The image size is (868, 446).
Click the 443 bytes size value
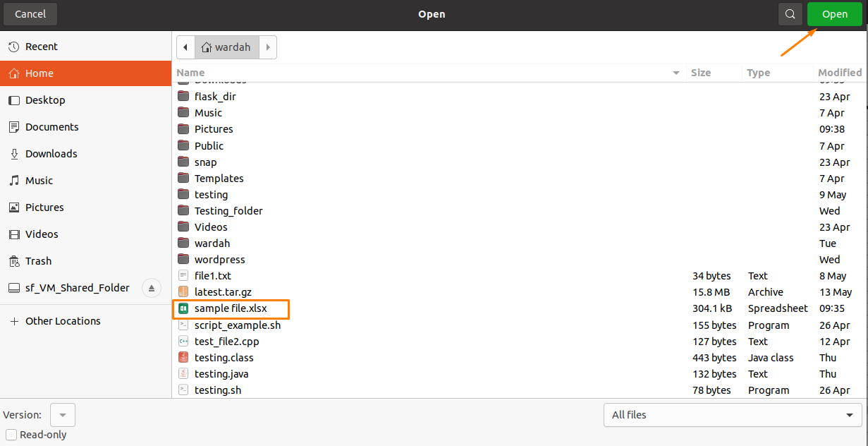tap(714, 358)
